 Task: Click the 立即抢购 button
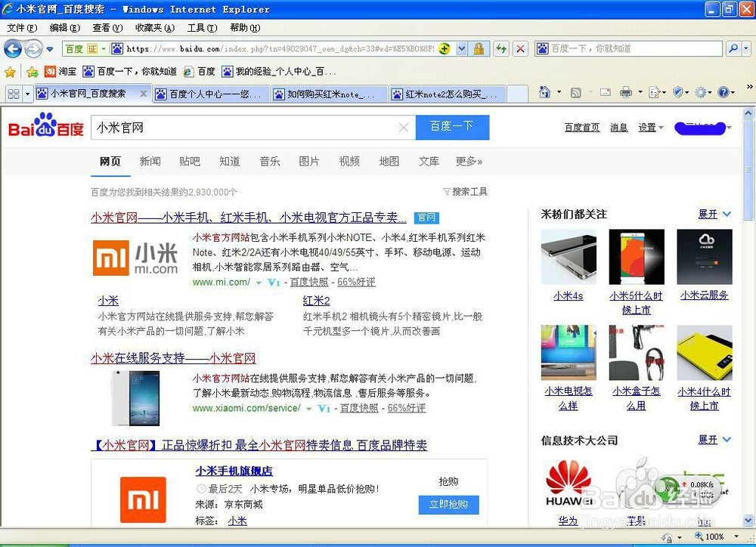(x=448, y=505)
